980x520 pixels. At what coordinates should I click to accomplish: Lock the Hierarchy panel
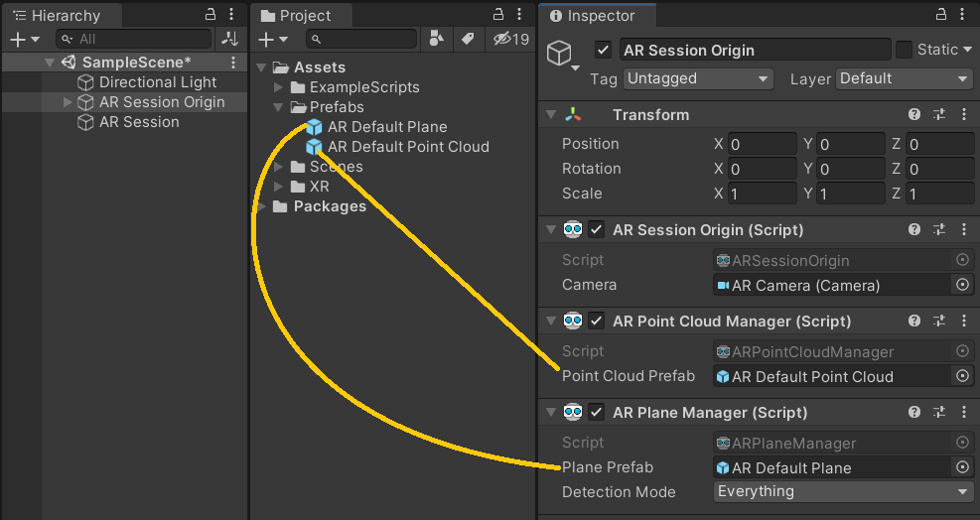coord(210,14)
